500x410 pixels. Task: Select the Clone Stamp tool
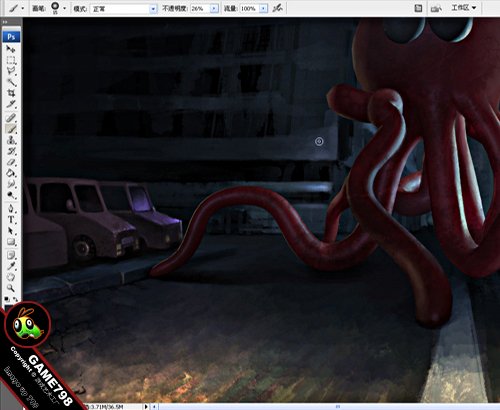point(11,140)
